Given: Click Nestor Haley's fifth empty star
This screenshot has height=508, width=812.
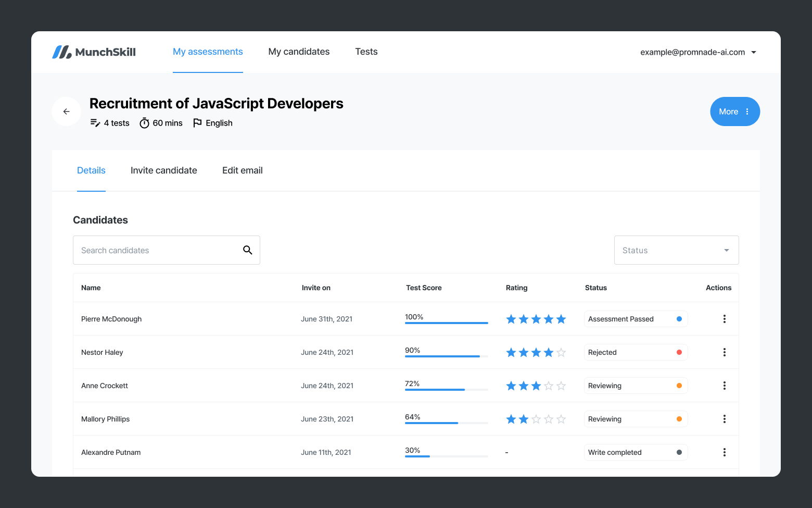Looking at the screenshot, I should pyautogui.click(x=561, y=352).
